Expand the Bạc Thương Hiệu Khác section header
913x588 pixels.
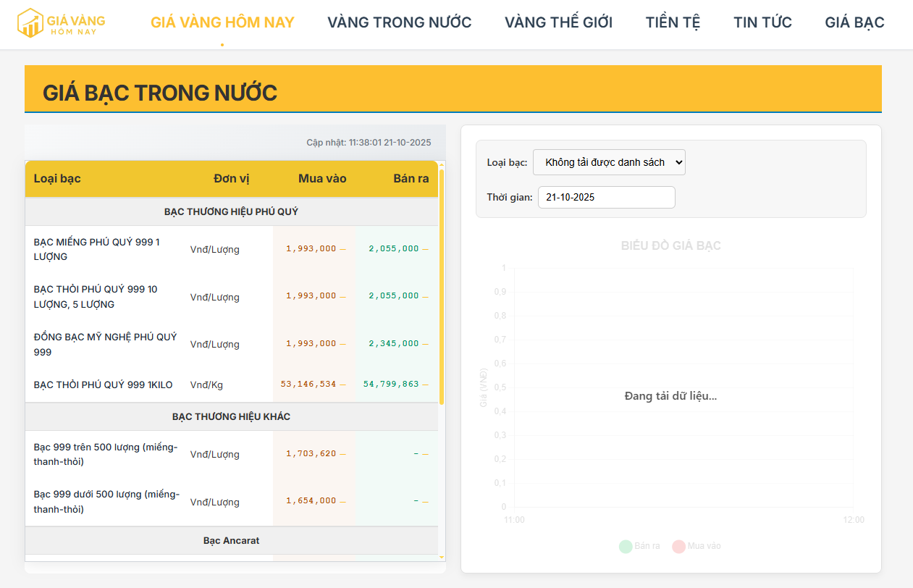[231, 416]
